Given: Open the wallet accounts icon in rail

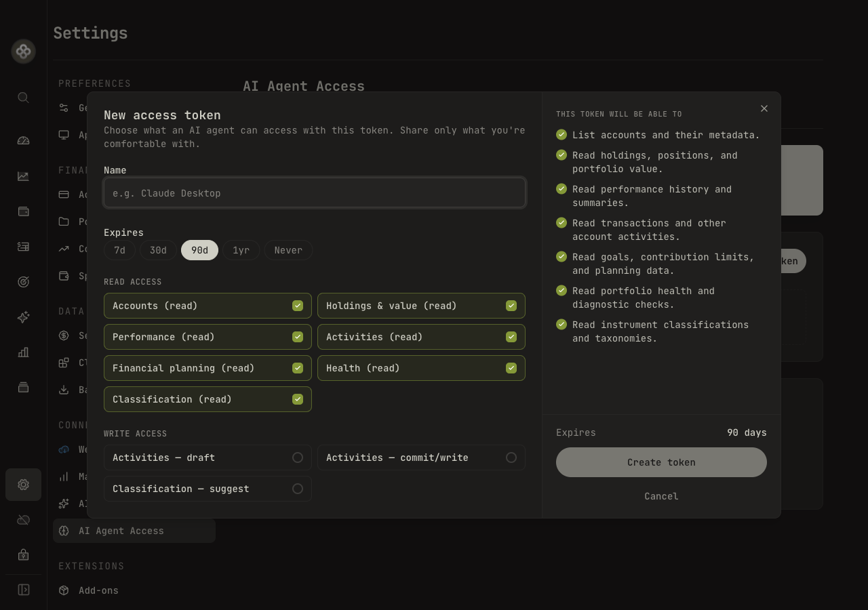Looking at the screenshot, I should click(23, 211).
